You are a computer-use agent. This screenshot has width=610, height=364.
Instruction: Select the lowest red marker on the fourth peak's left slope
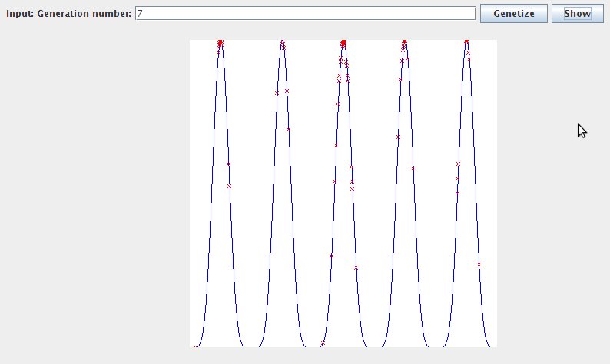coord(398,137)
